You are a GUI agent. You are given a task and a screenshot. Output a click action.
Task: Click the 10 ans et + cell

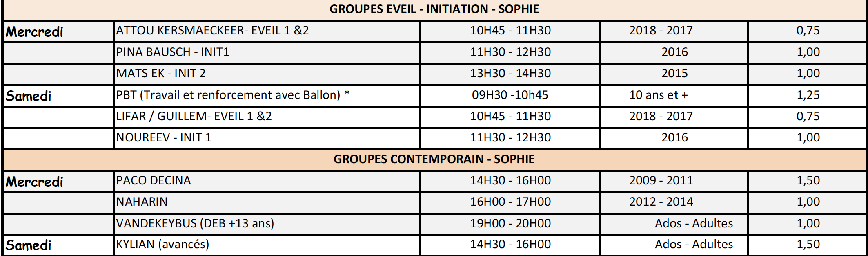[x=674, y=95]
